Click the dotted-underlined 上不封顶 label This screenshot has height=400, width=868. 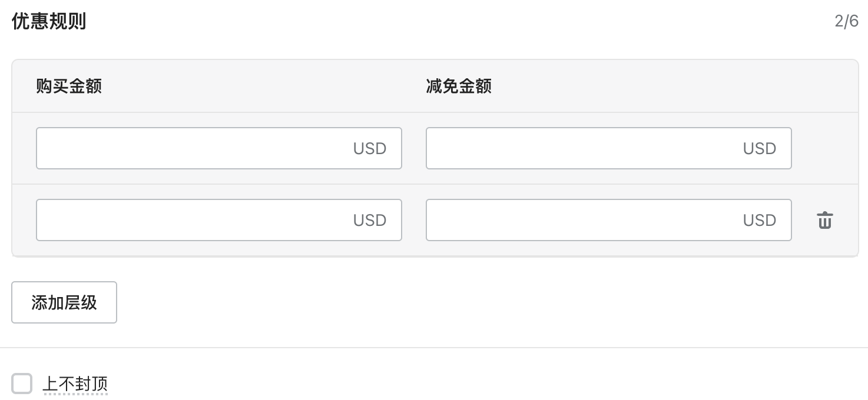(75, 384)
